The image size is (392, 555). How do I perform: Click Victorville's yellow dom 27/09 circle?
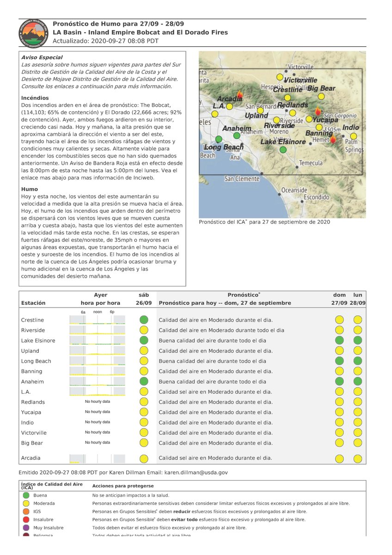pos(339,432)
